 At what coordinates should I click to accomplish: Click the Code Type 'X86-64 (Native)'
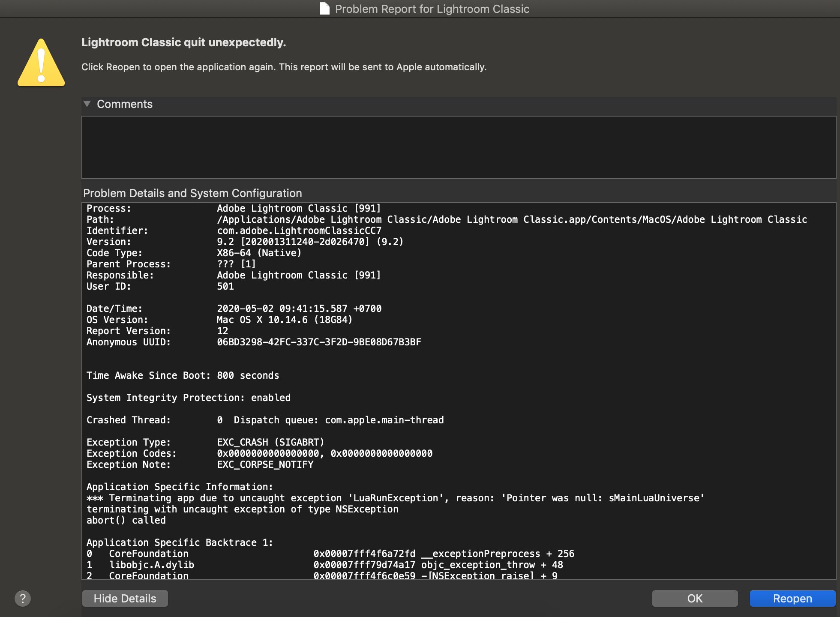click(x=259, y=253)
